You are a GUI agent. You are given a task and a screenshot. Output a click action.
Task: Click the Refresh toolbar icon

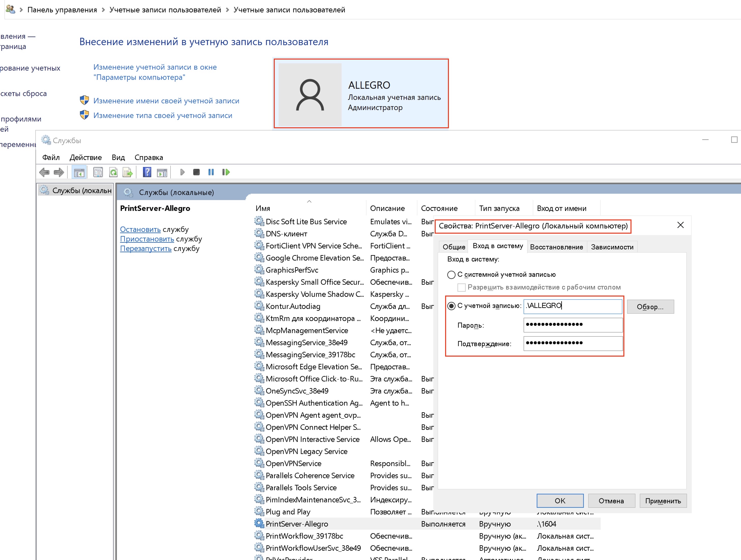pos(113,172)
